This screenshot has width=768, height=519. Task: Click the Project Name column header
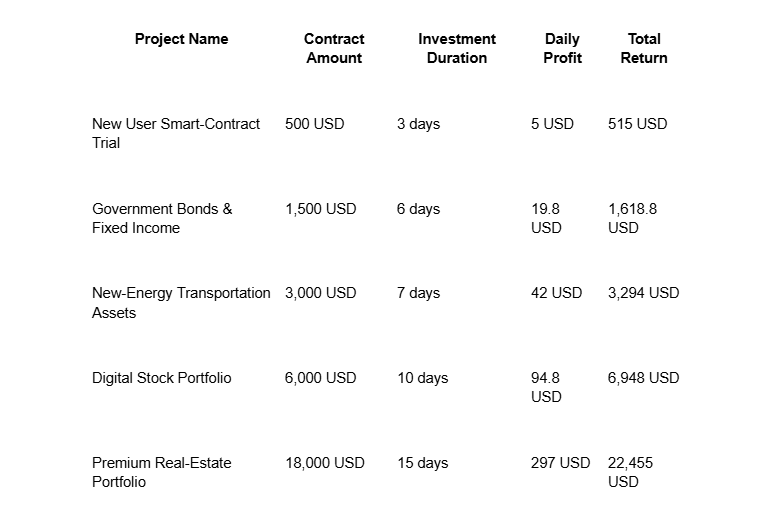[x=181, y=39]
